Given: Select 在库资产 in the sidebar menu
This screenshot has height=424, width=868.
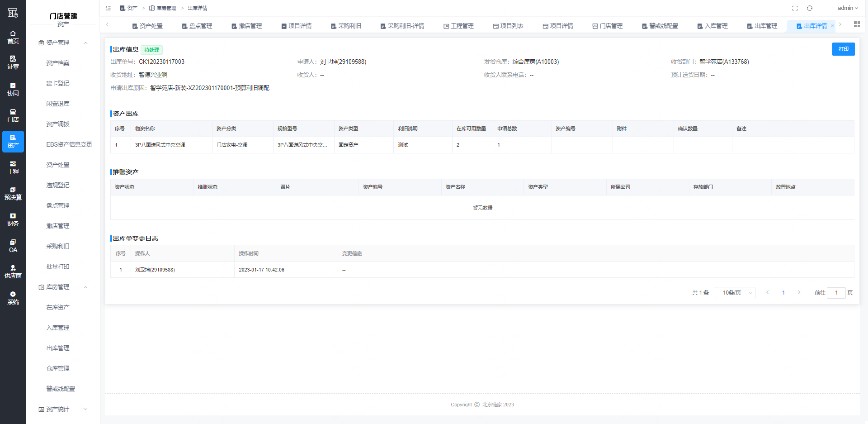Looking at the screenshot, I should coord(58,308).
